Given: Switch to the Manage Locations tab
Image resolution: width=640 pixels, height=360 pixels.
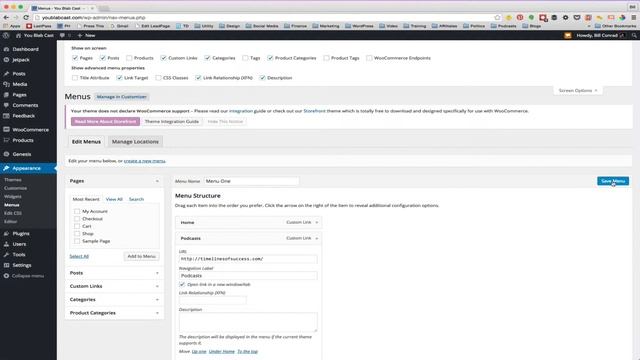Looking at the screenshot, I should [135, 142].
